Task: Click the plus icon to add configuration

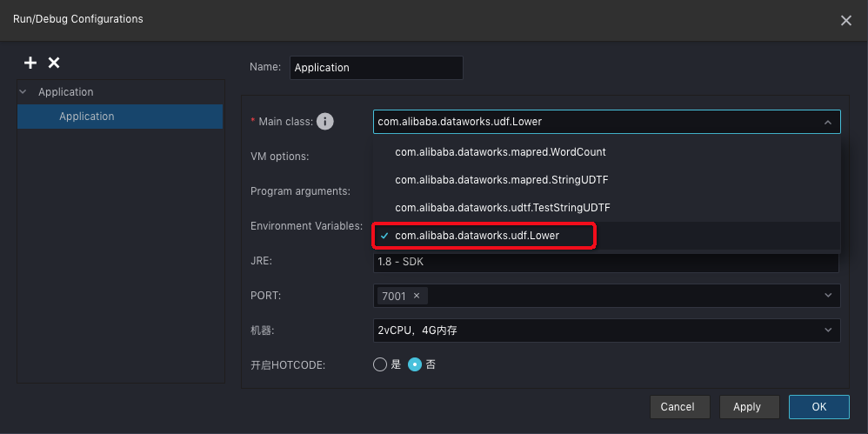Action: coord(30,63)
